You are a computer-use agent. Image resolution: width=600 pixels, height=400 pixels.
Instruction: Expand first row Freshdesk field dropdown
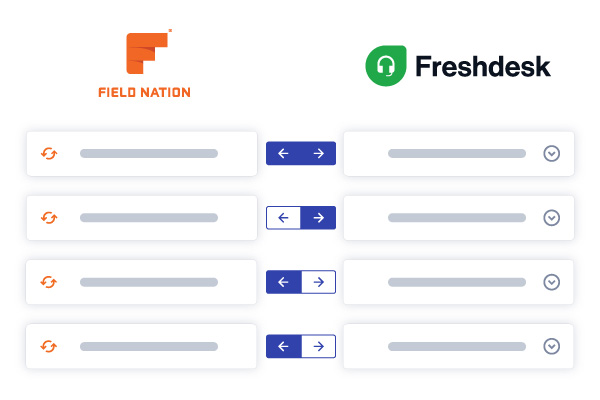tap(551, 153)
